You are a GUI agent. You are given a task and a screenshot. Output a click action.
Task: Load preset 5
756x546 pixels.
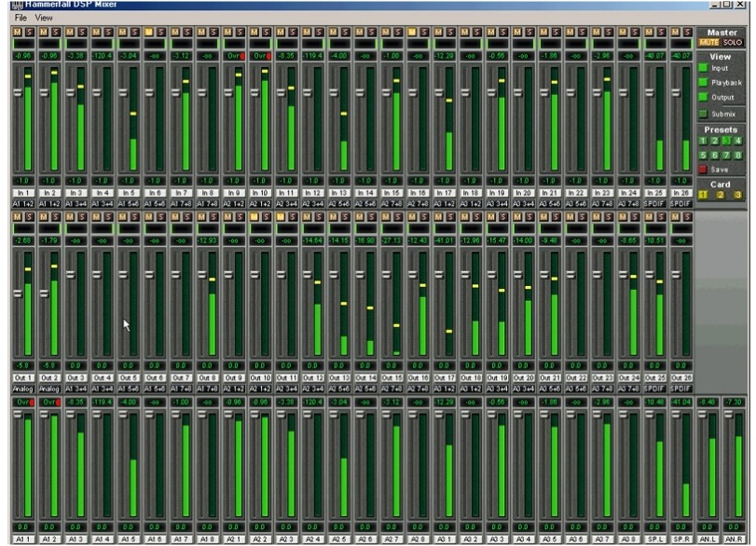(x=703, y=156)
